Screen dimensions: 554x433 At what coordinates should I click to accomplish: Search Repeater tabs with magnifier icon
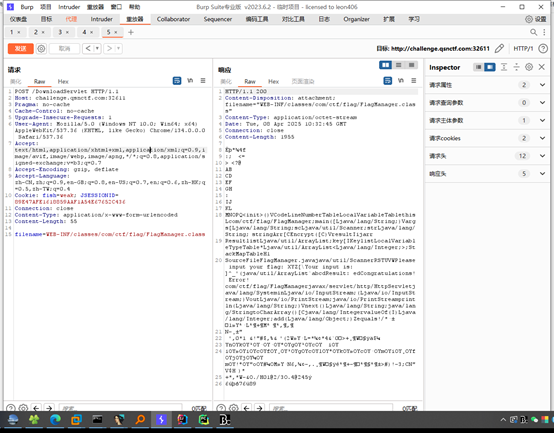click(534, 32)
